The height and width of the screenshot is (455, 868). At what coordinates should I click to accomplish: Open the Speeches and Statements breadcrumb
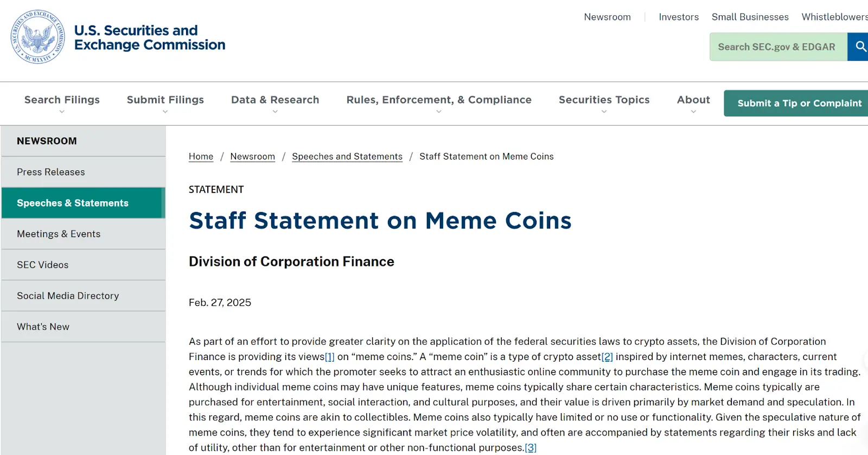click(347, 156)
